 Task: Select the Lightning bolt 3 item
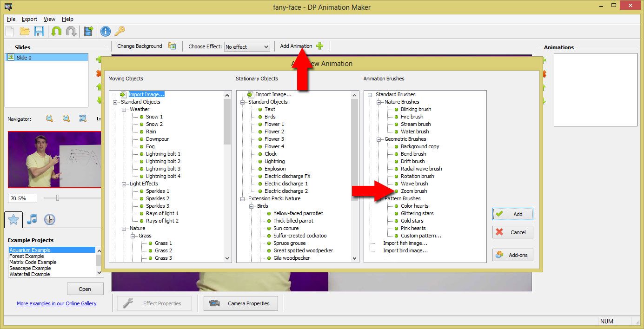163,169
